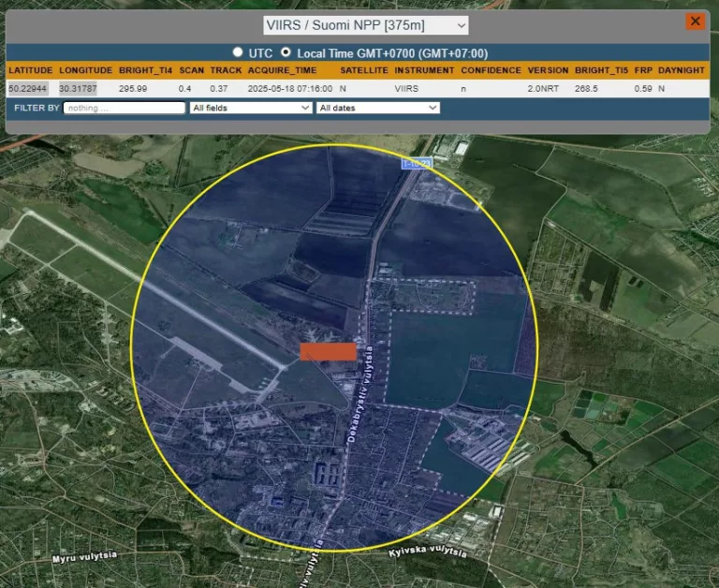Close the fire data panel with X
Image resolution: width=719 pixels, height=588 pixels.
point(695,22)
